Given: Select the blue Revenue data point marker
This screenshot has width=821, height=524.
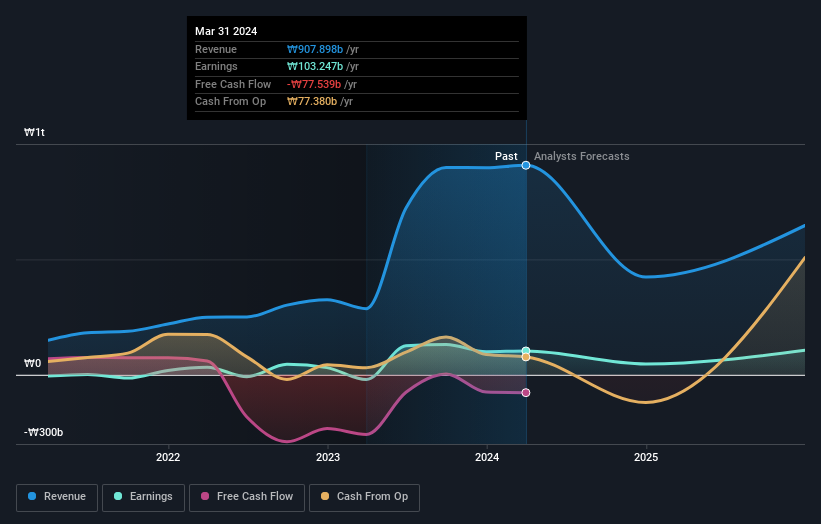Looking at the screenshot, I should (526, 165).
